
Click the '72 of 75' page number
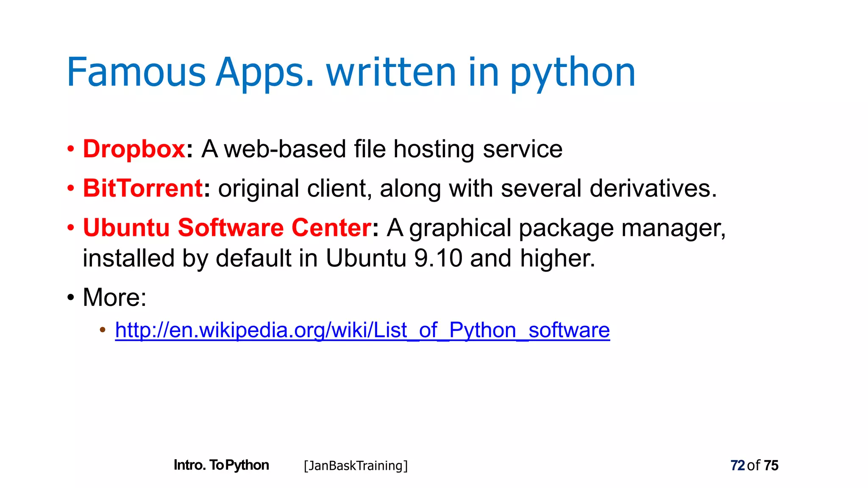pos(754,466)
